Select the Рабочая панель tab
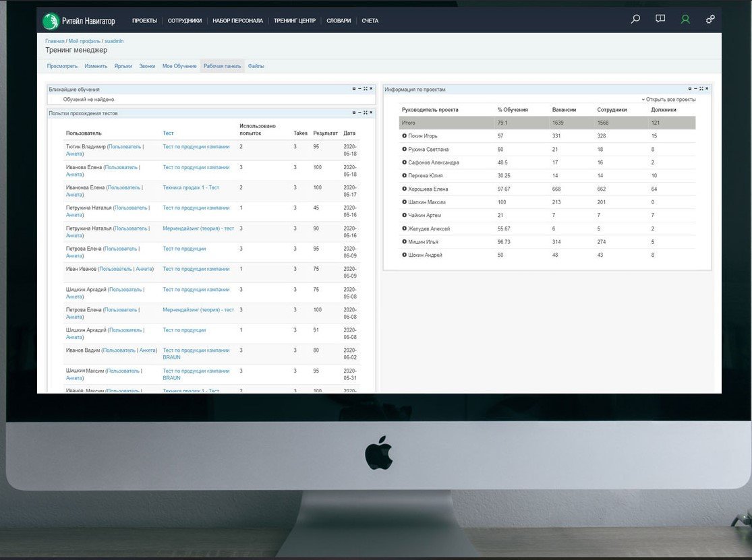 pyautogui.click(x=222, y=66)
